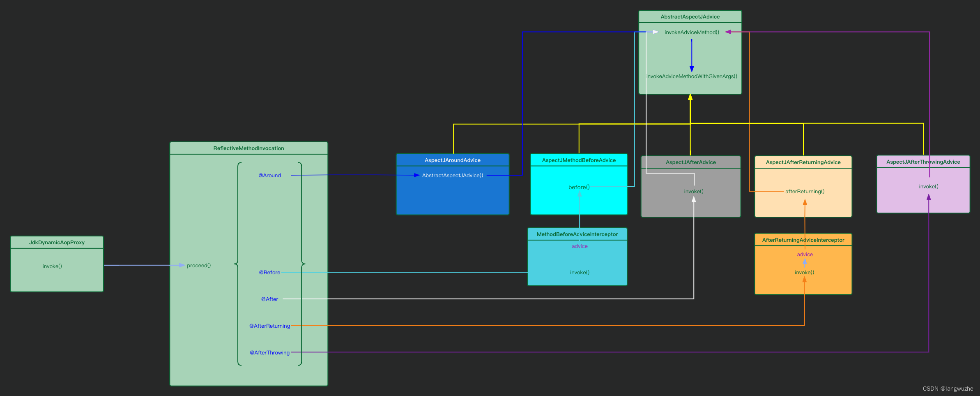Select the AbstractAspectJAdvice title of the top box

tap(690, 16)
